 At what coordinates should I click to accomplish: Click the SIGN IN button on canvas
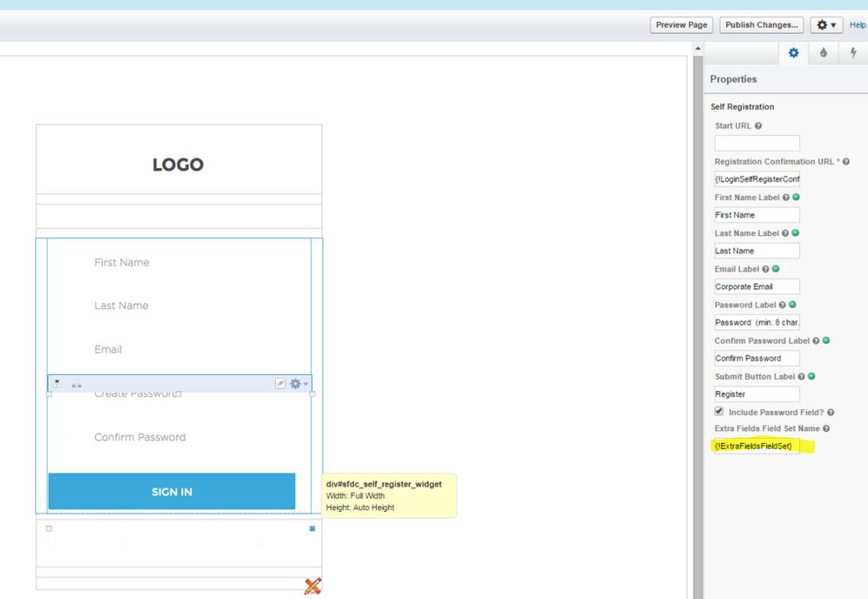(172, 491)
